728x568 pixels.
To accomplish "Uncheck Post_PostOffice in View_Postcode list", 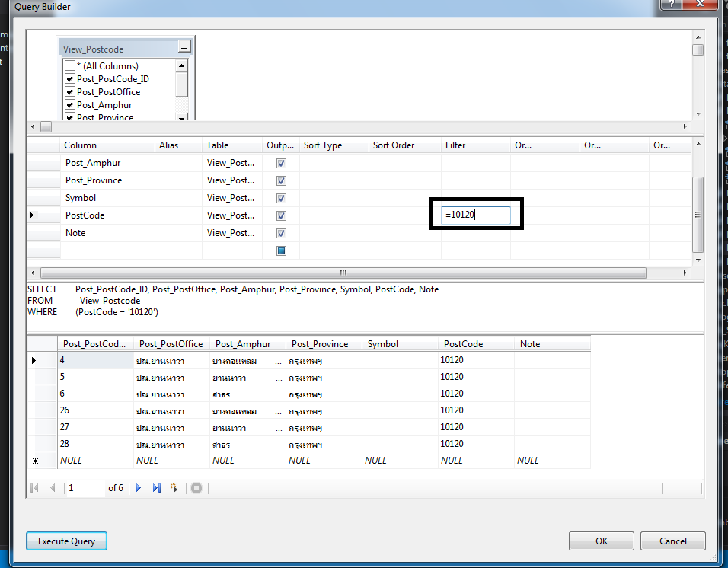I will [x=70, y=92].
